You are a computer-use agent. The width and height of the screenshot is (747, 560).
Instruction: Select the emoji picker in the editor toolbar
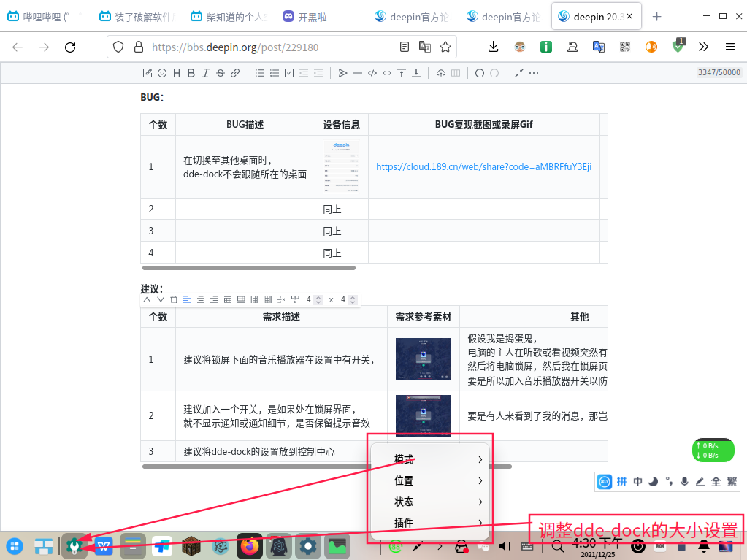point(162,73)
